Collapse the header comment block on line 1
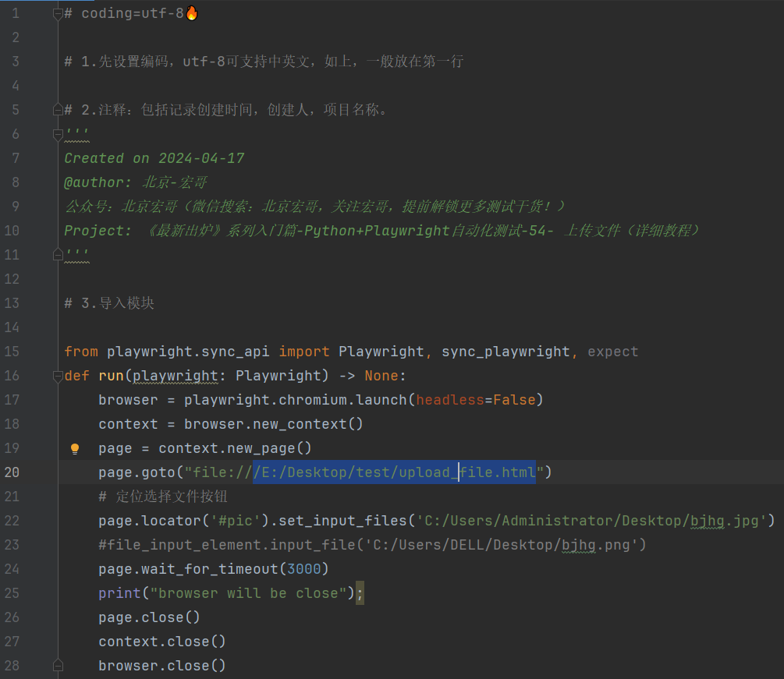Screen dimensions: 784x679 tap(58, 12)
